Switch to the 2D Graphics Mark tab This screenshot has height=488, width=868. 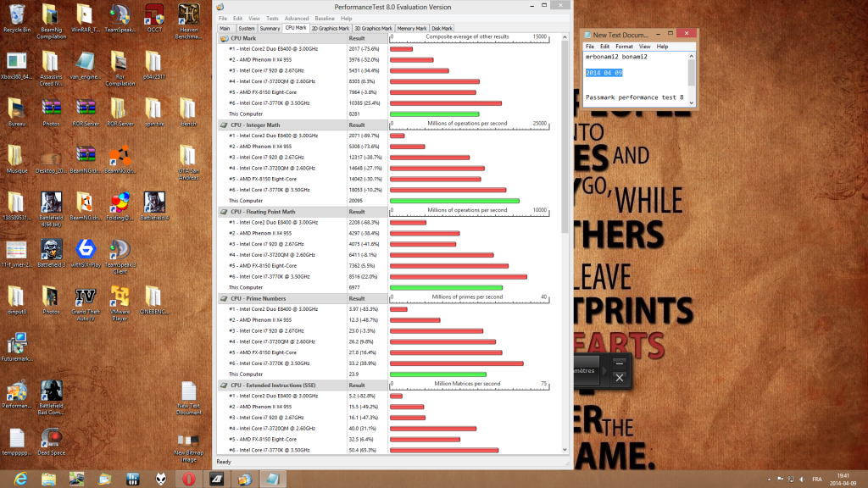(330, 28)
